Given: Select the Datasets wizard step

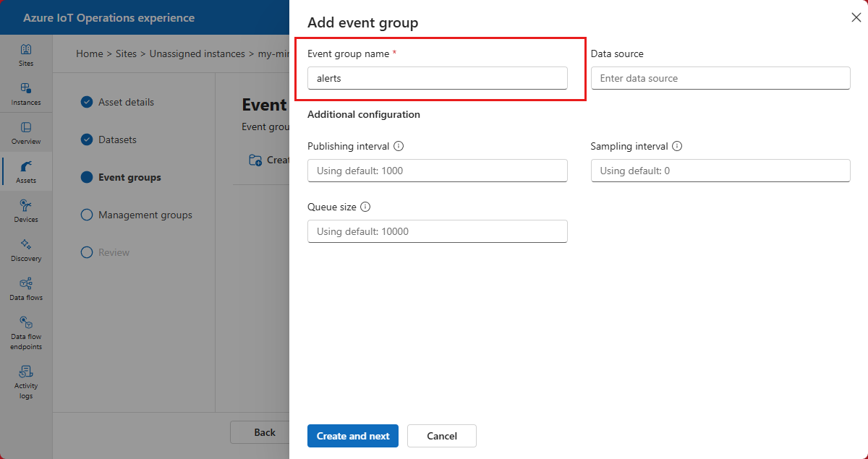Looking at the screenshot, I should (x=117, y=140).
